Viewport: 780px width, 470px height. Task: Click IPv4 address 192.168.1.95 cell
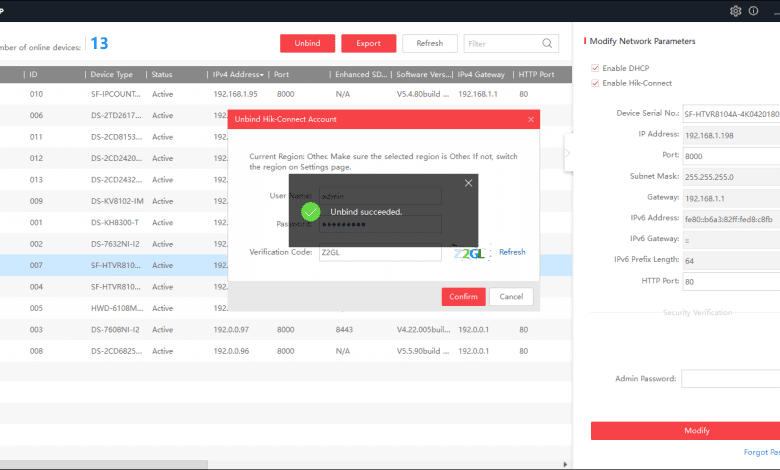pyautogui.click(x=235, y=94)
